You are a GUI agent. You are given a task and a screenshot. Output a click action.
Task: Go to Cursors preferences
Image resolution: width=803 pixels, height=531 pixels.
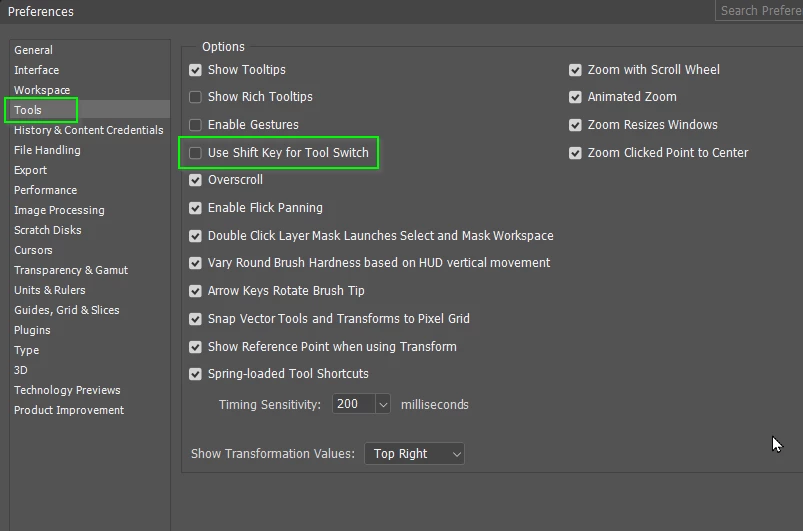pyautogui.click(x=33, y=250)
